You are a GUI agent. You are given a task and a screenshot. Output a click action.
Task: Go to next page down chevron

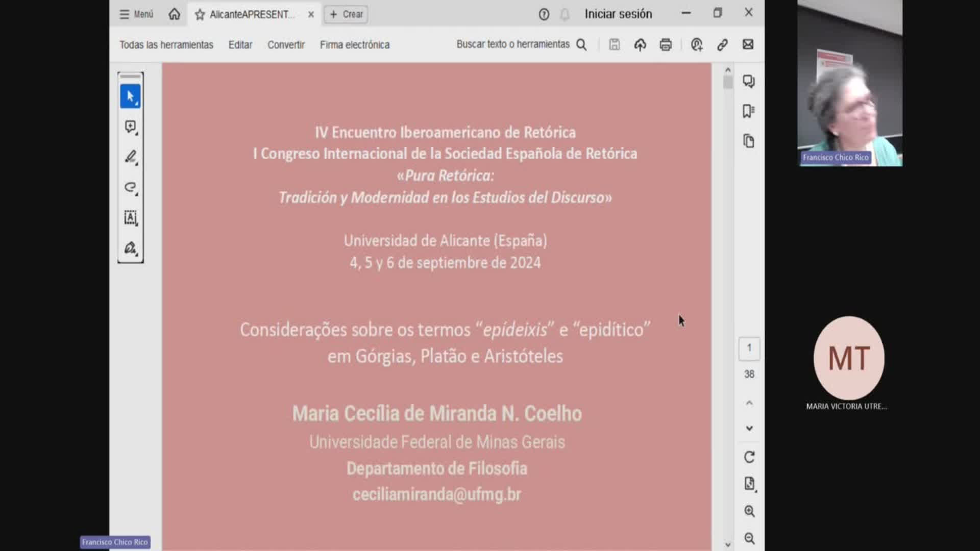pyautogui.click(x=749, y=429)
